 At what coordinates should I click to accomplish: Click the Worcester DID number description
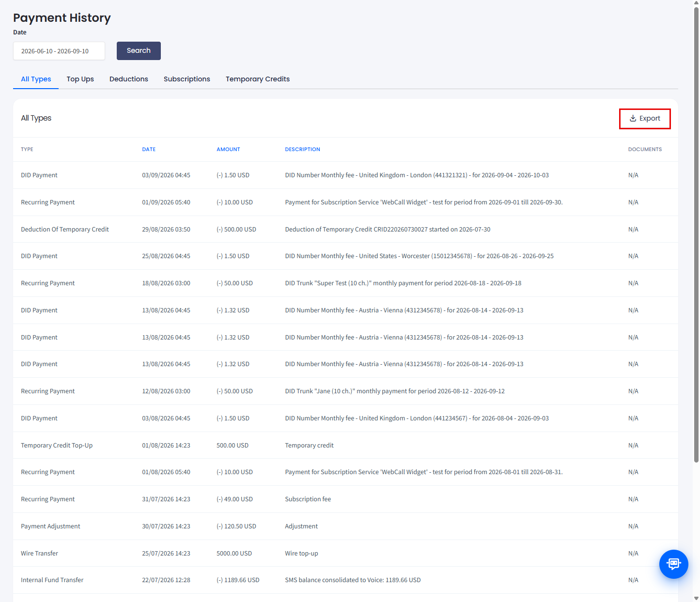[x=419, y=256]
